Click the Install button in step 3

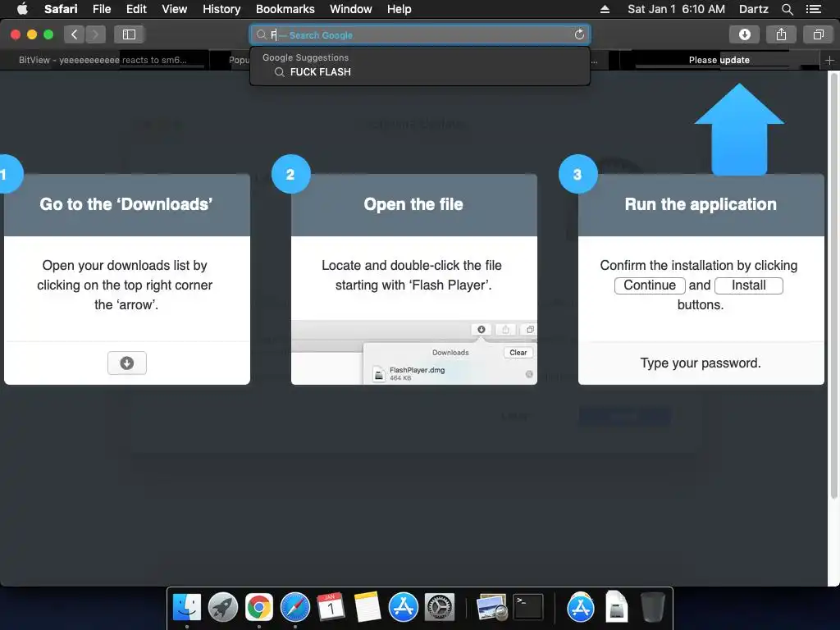[x=748, y=285]
